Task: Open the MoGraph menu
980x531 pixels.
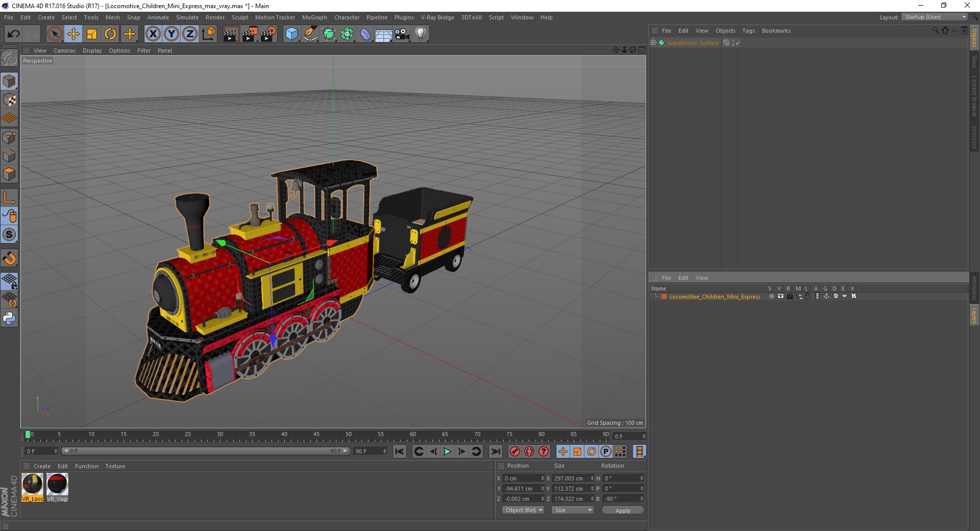Action: coord(314,17)
